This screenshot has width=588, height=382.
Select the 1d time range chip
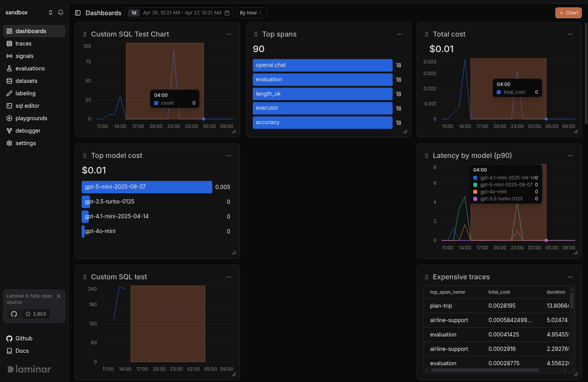pos(134,13)
